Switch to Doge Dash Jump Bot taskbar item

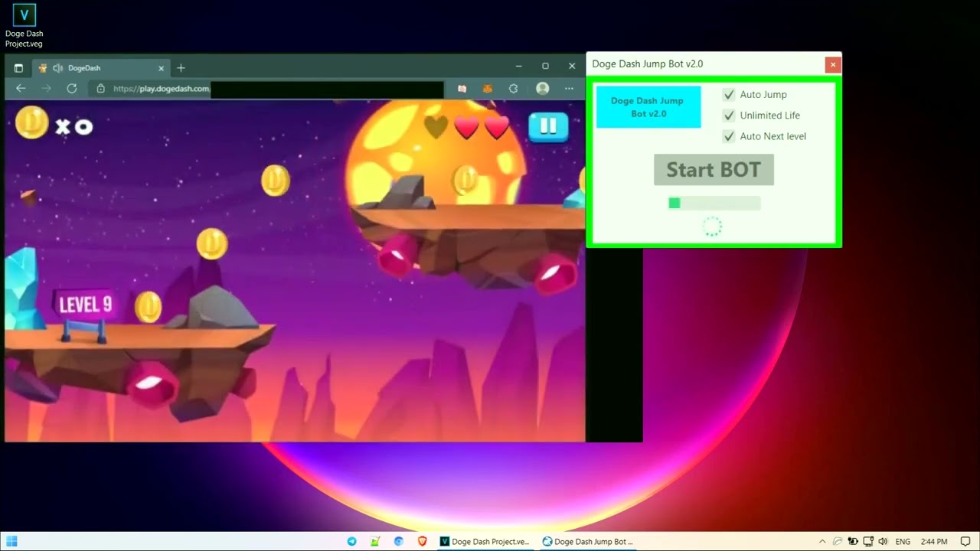point(587,541)
